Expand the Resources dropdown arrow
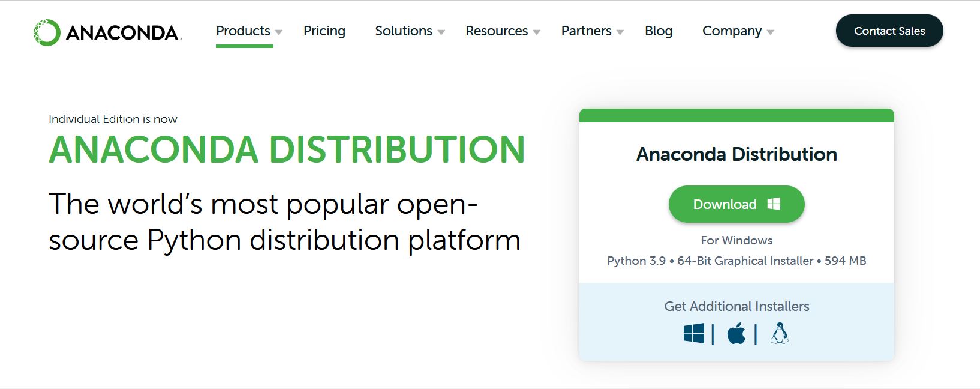 (536, 32)
